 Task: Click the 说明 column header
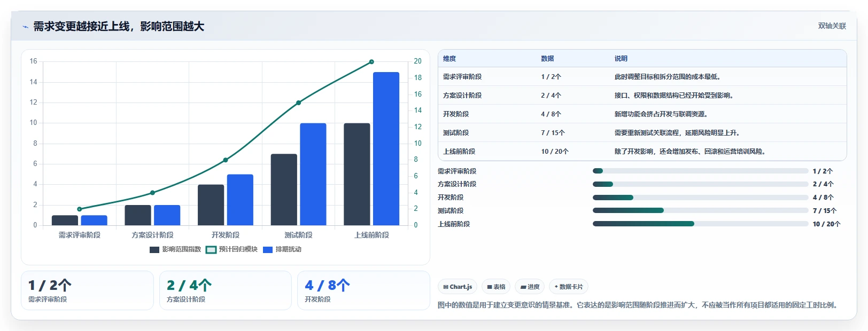click(x=621, y=59)
